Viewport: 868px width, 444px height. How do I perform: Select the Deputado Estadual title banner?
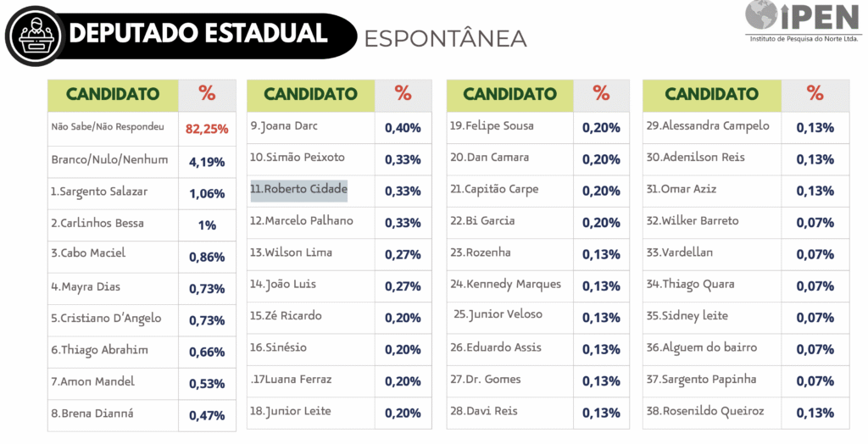click(198, 34)
